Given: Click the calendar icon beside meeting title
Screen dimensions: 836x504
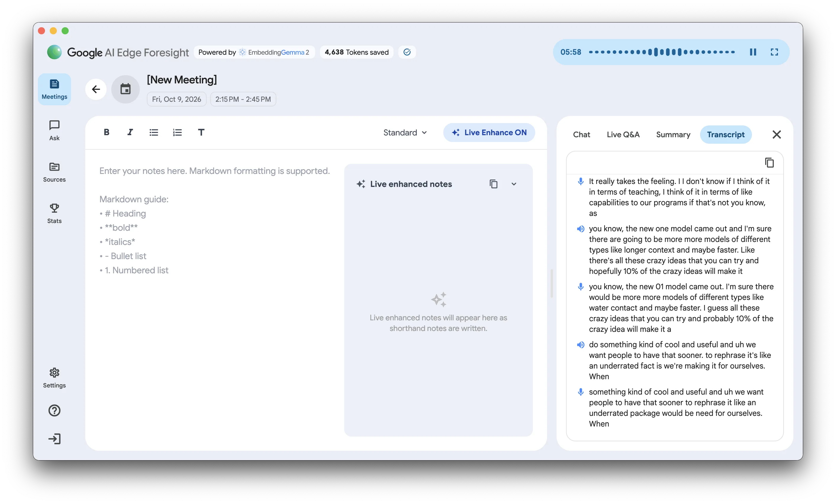Looking at the screenshot, I should click(126, 89).
